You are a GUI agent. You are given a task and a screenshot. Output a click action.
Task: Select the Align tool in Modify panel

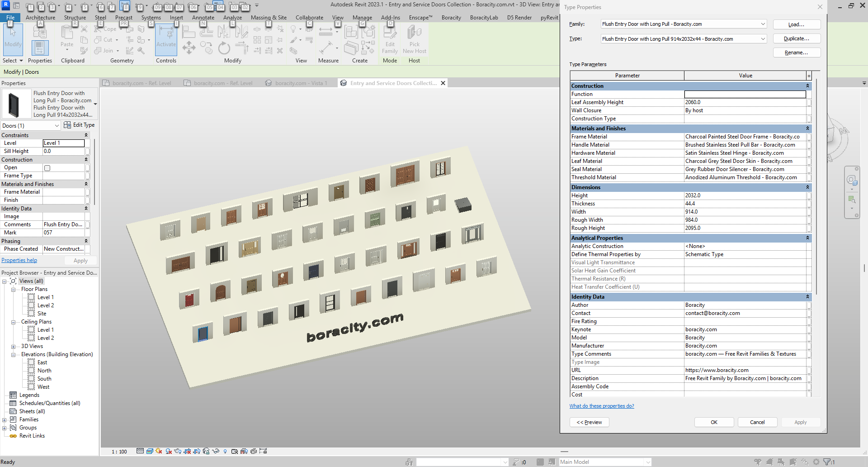(x=189, y=33)
